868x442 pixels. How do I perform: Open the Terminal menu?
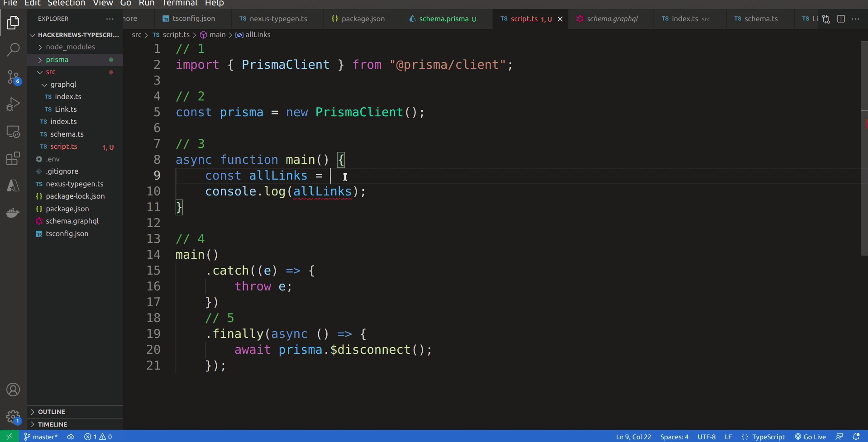(x=180, y=3)
